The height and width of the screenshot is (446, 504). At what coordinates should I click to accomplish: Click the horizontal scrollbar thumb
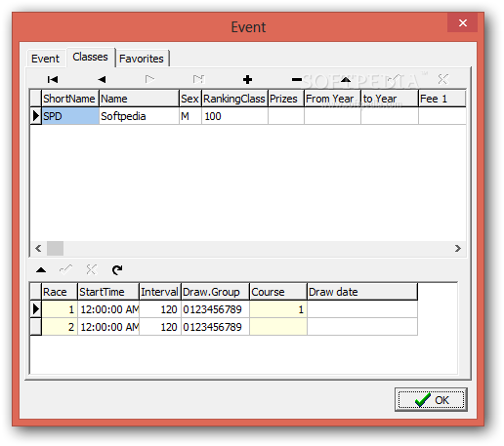coord(55,249)
